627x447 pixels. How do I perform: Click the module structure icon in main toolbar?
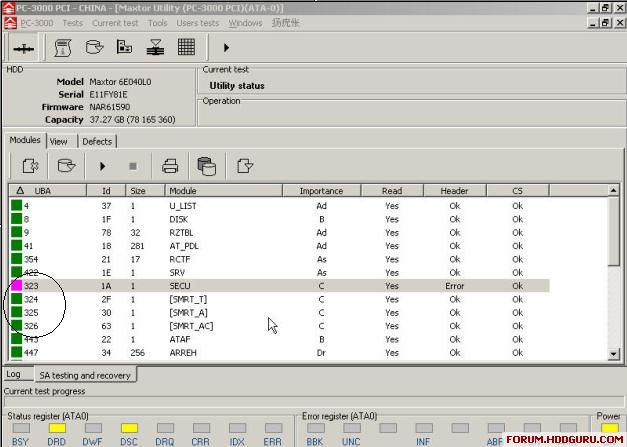(124, 47)
